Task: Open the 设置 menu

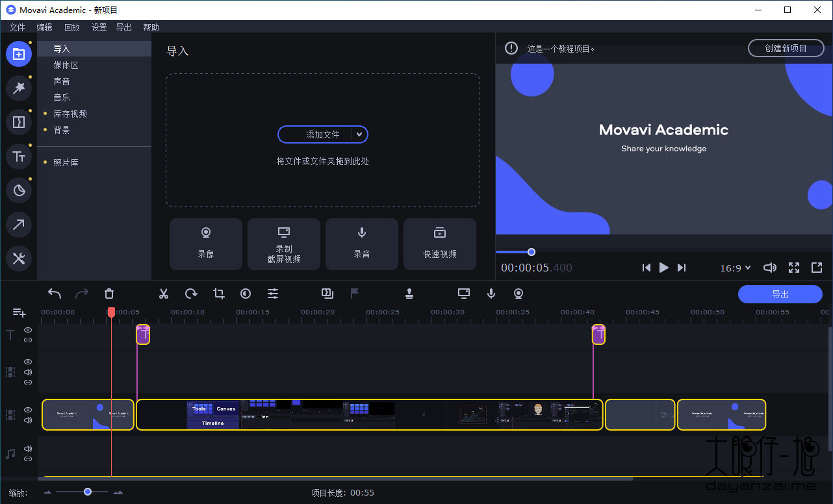Action: coord(99,27)
